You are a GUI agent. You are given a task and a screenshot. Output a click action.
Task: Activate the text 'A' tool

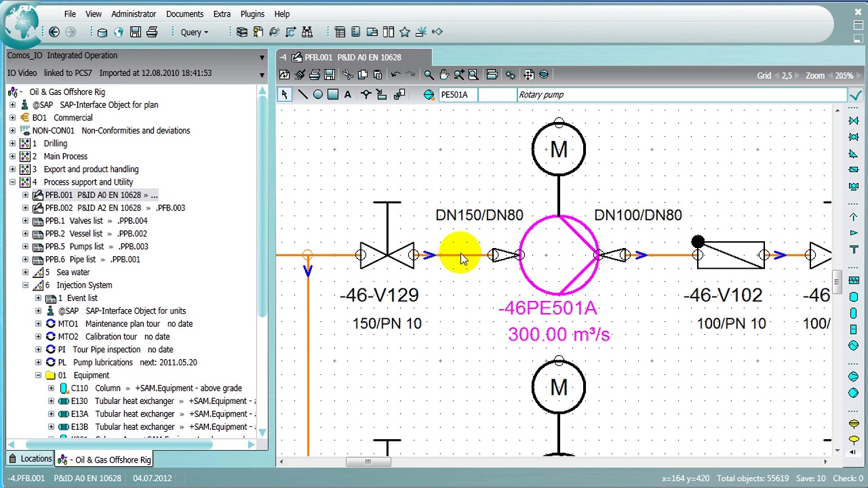(348, 95)
